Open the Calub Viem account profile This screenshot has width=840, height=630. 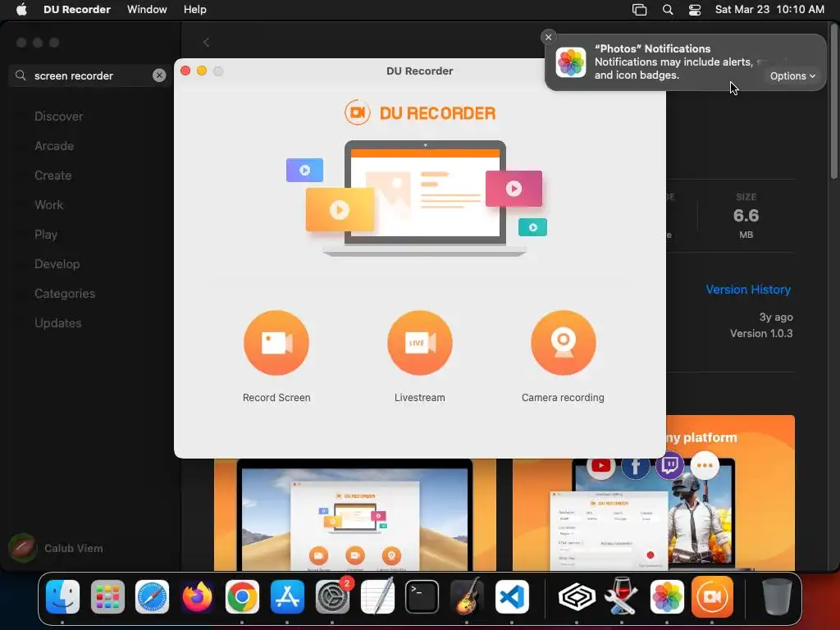(57, 548)
